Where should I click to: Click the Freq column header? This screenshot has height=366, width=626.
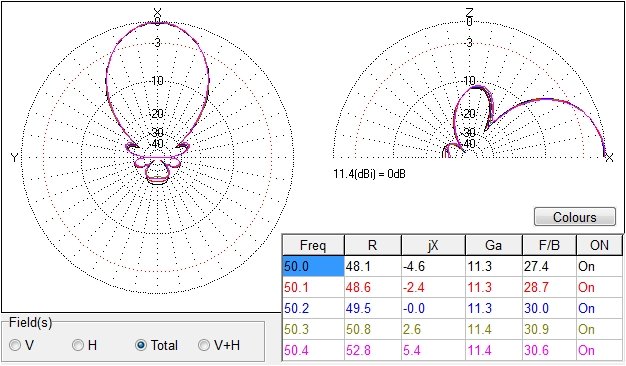click(313, 245)
